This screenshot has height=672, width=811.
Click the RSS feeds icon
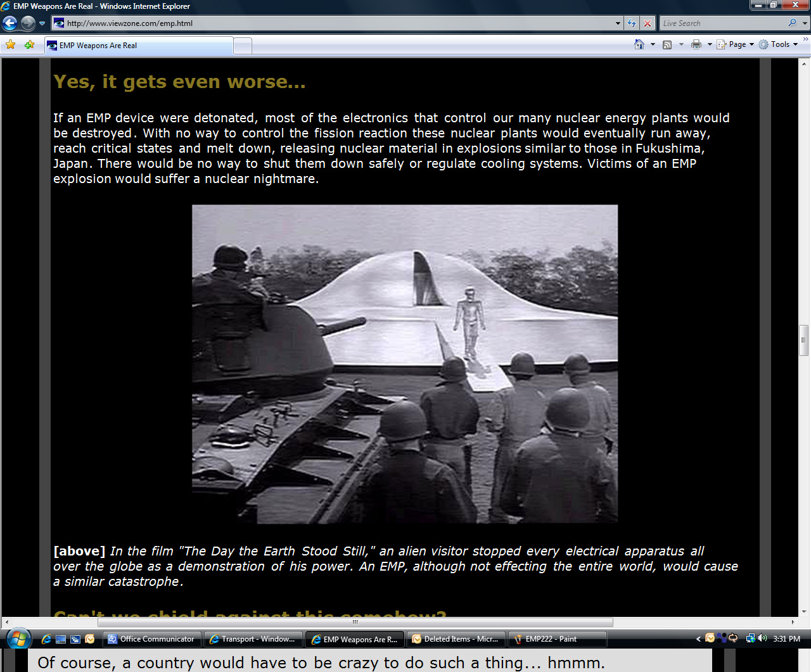[x=667, y=44]
